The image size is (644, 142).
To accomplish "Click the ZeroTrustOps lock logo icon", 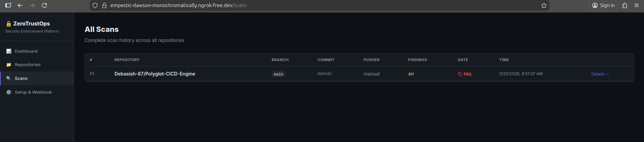I will coord(9,24).
